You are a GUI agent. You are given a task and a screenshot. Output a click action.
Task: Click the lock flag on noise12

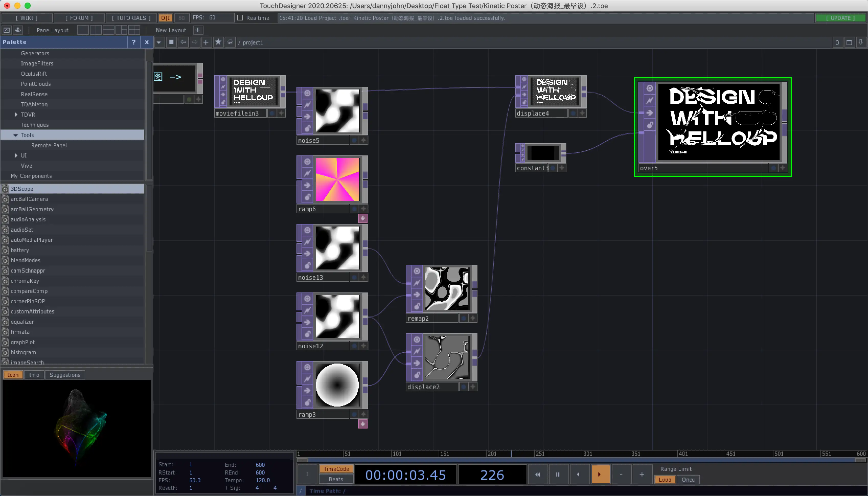pos(307,334)
